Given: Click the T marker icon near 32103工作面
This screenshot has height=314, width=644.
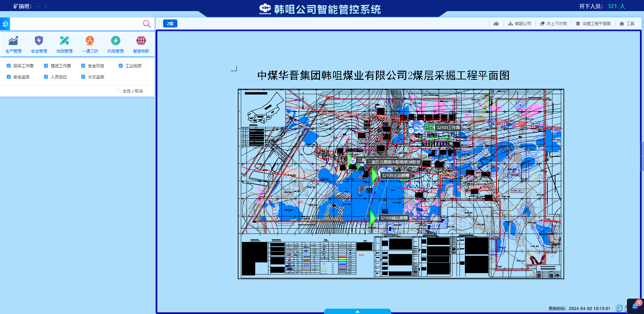Looking at the screenshot, I should coord(411,131).
